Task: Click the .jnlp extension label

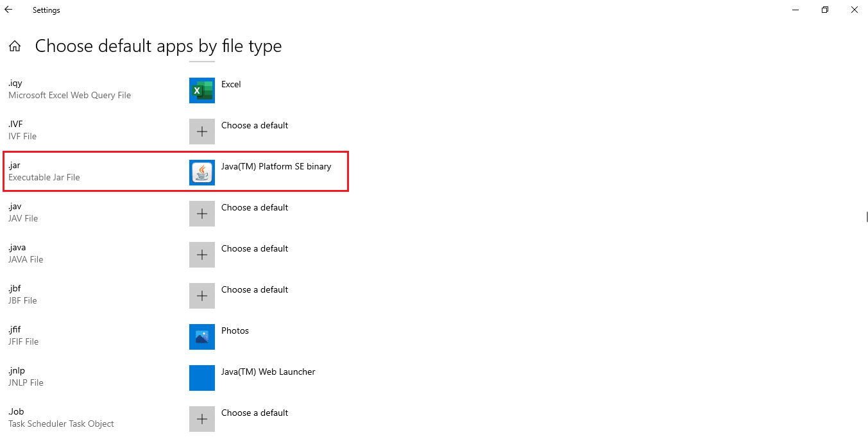Action: [x=17, y=371]
